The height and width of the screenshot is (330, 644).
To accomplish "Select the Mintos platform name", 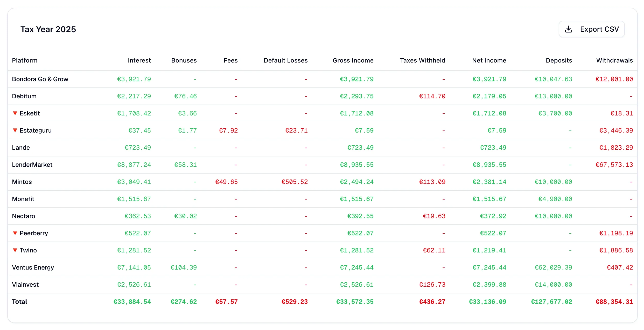I will [22, 182].
